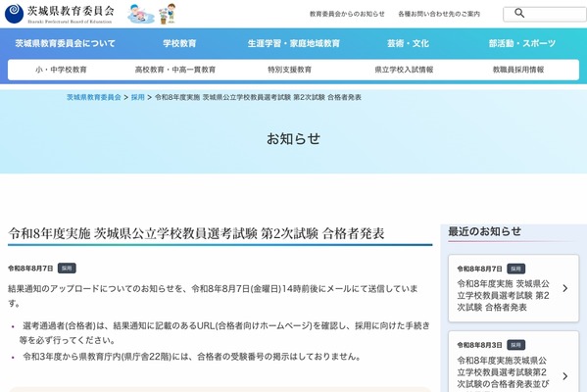Click the bullet text about 選考通過者(合格者)
Viewport: 587px width, 392px height.
click(x=224, y=333)
